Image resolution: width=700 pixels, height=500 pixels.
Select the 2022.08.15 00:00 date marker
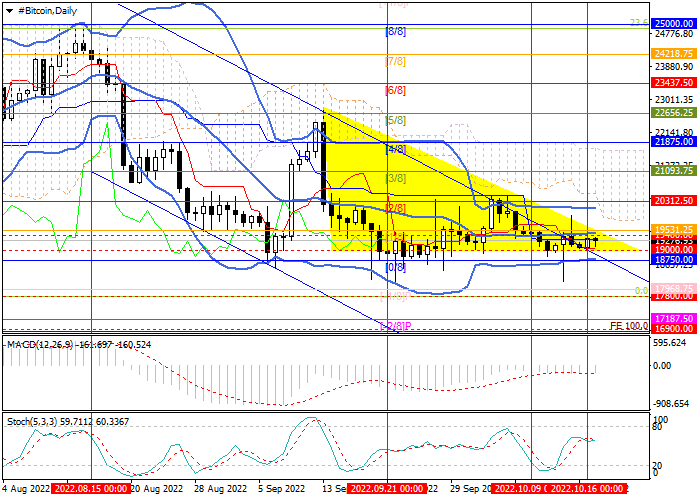(x=91, y=488)
